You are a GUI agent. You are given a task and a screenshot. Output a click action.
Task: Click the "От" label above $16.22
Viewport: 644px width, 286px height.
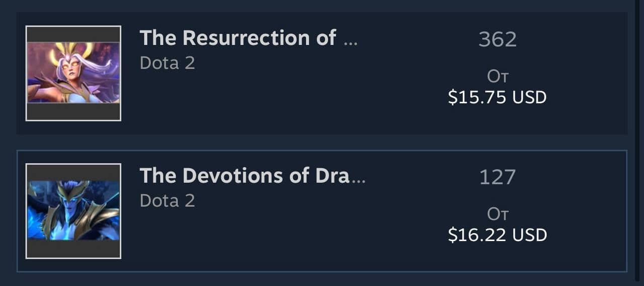pos(498,214)
